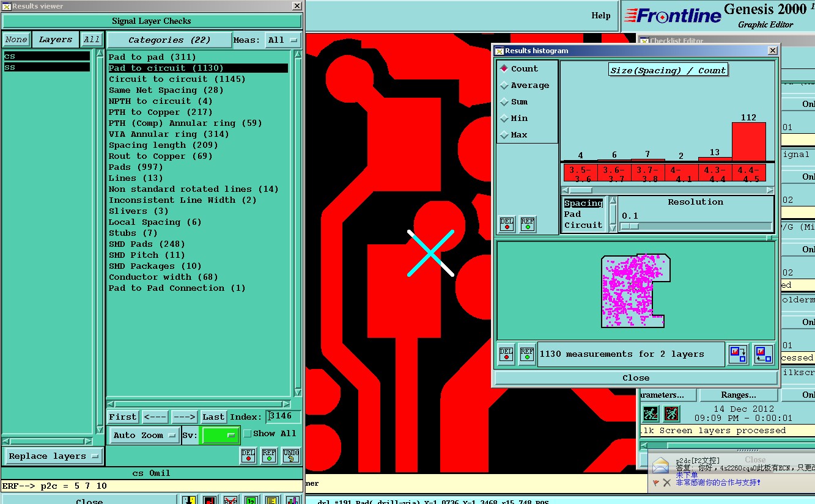
Task: Click the First navigation button
Action: (x=123, y=417)
